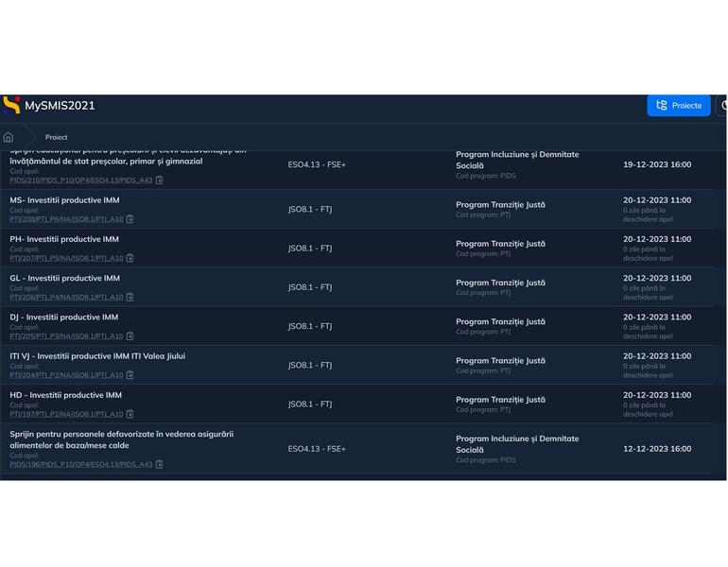This screenshot has height=567, width=728.
Task: Copy call code PTJ/197 via clipboard icon
Action: 130,414
